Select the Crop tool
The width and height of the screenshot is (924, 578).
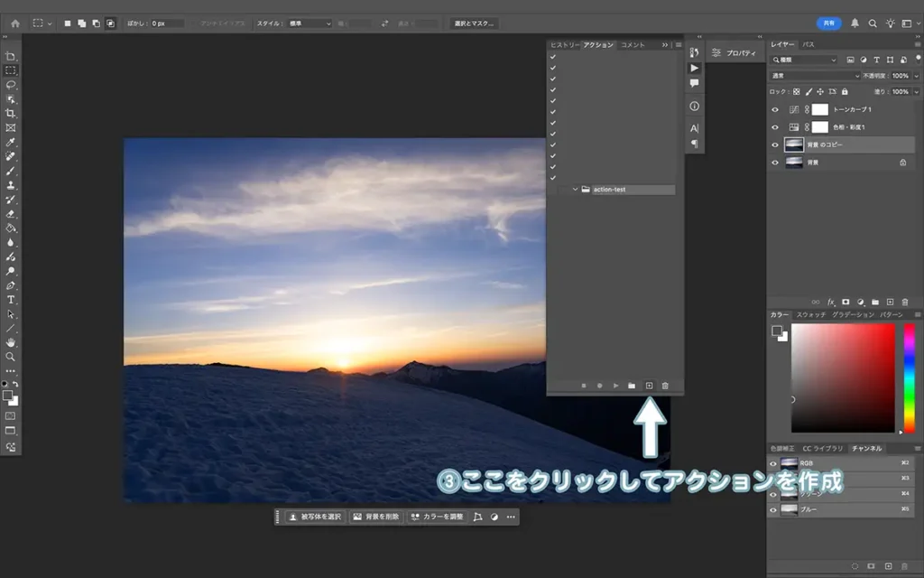click(x=11, y=115)
